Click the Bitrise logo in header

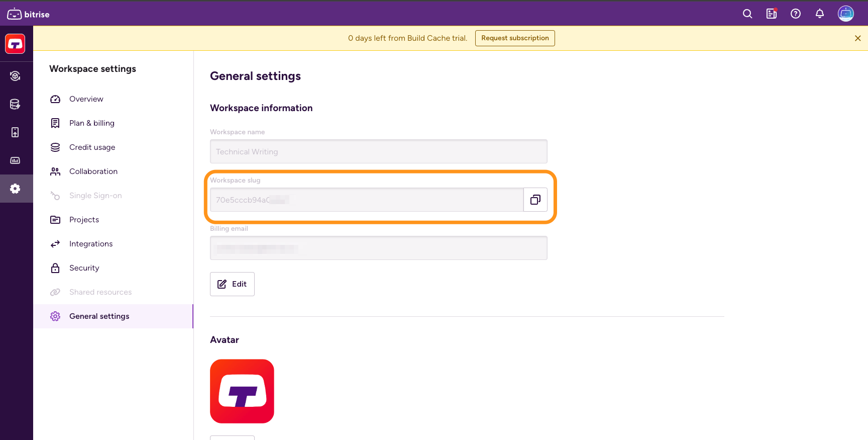click(29, 14)
